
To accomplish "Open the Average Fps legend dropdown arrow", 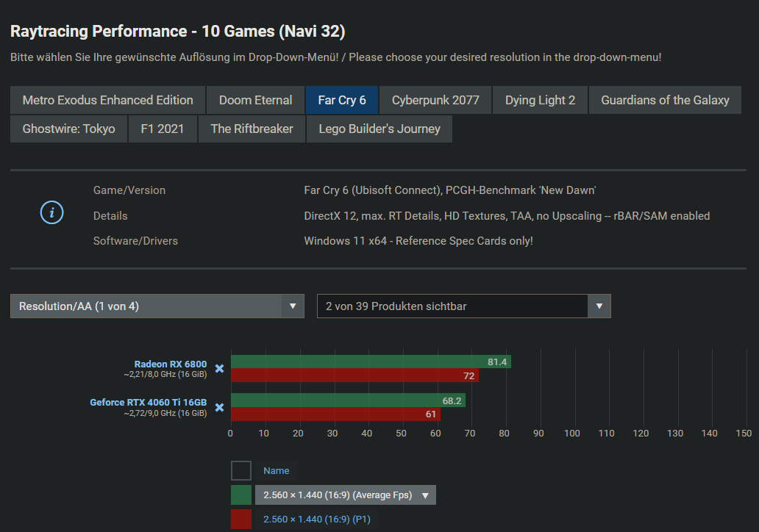I will [x=426, y=495].
